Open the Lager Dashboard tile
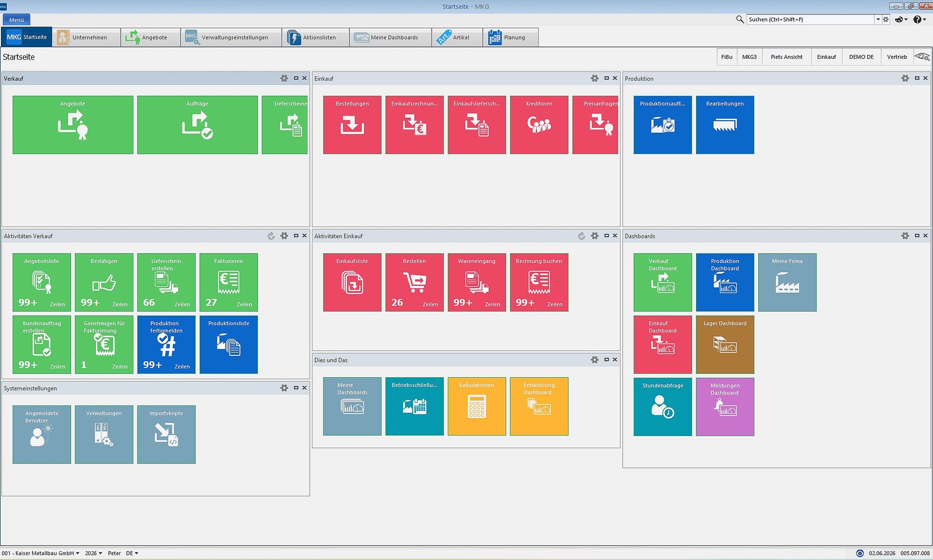This screenshot has height=560, width=933. [x=725, y=345]
